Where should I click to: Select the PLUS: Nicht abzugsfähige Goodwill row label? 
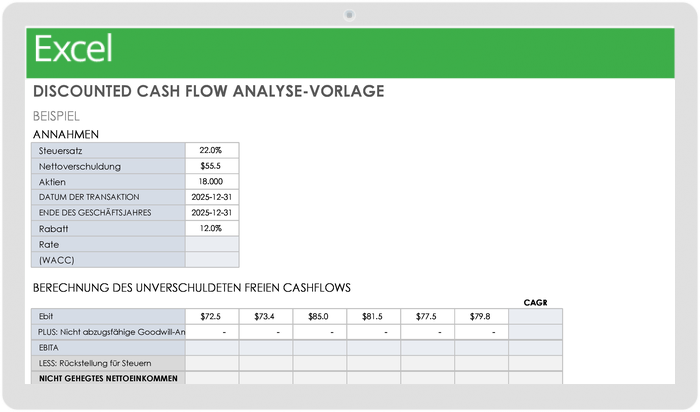point(108,332)
